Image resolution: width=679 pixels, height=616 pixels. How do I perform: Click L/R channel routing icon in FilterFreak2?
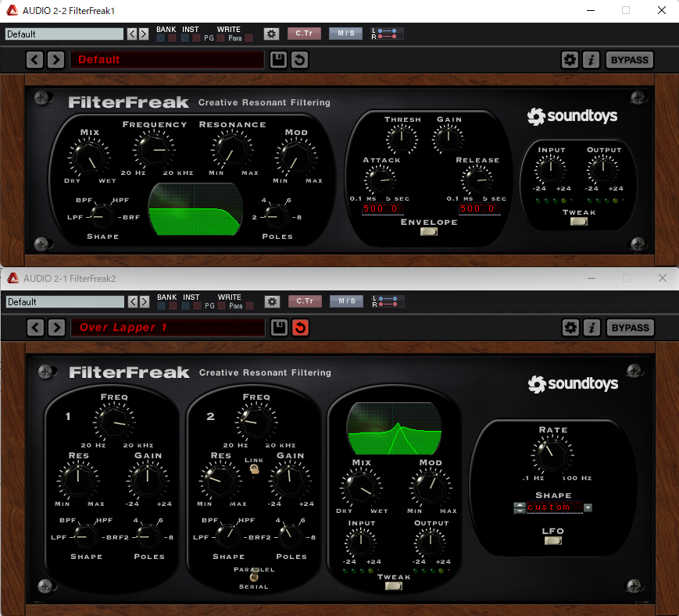click(x=388, y=301)
